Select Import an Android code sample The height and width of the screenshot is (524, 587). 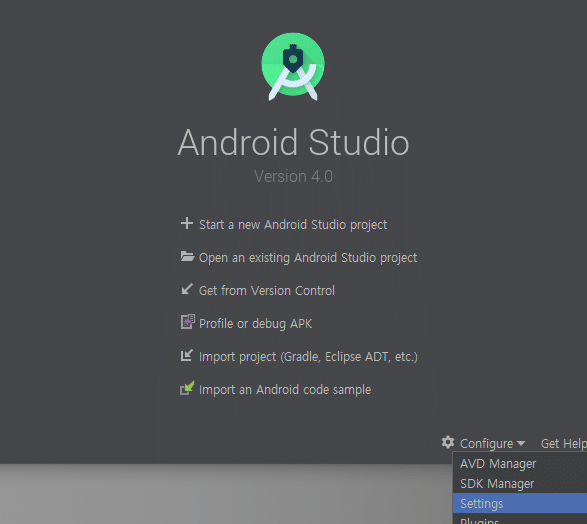(285, 390)
